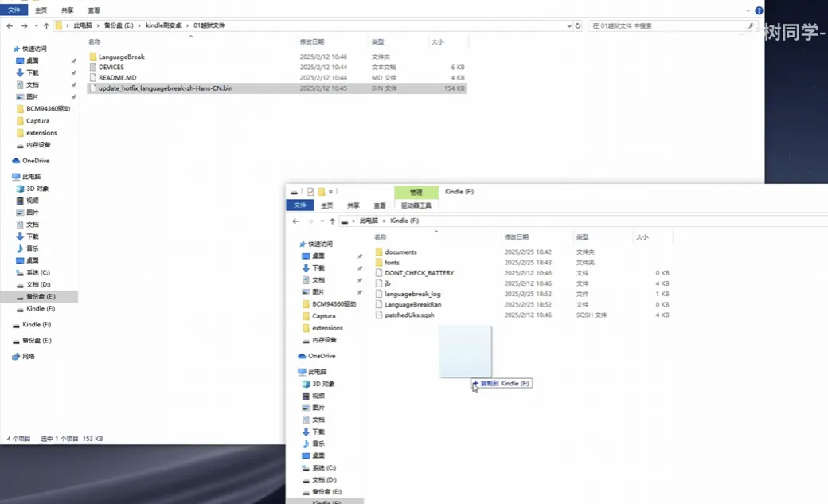Image resolution: width=828 pixels, height=504 pixels.
Task: Open extensions folder in back window sidebar
Action: tap(41, 133)
